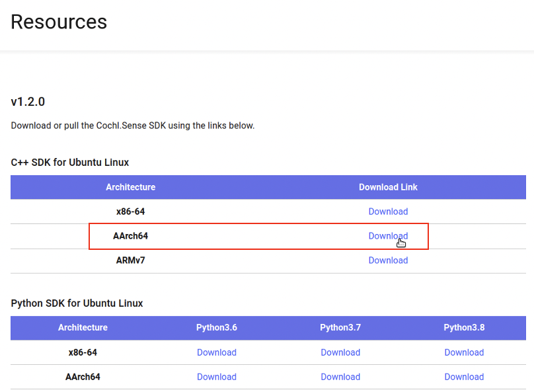The width and height of the screenshot is (534, 392).
Task: Click the Python3.7 column header
Action: [x=340, y=328]
